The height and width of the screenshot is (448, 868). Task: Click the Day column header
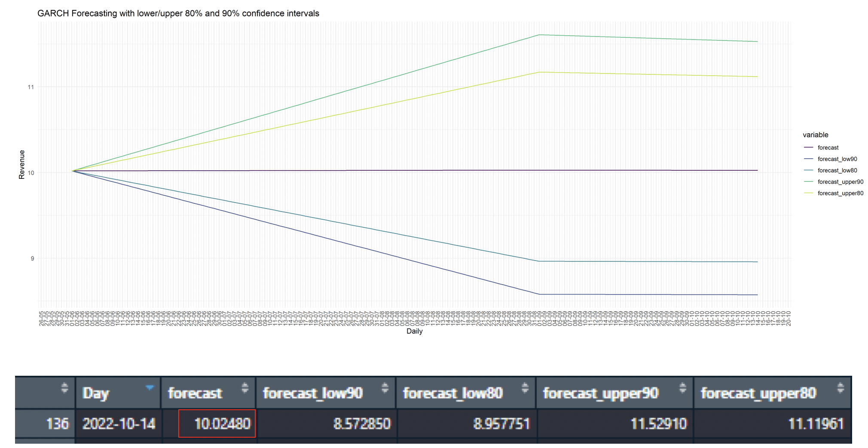[x=97, y=393]
